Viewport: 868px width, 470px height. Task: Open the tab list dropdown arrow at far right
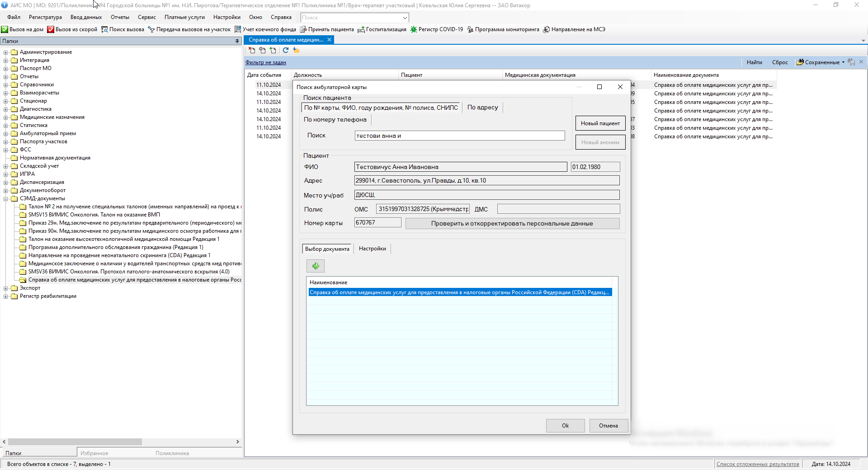pos(863,40)
